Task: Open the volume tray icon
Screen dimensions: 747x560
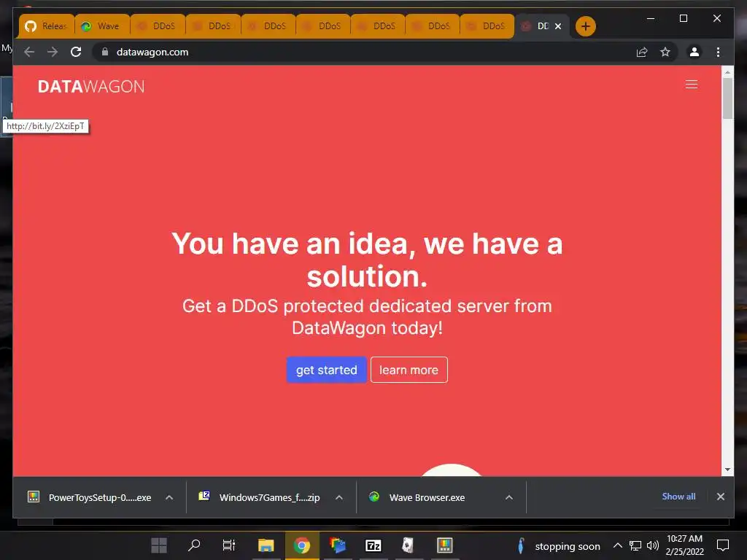Action: click(x=653, y=545)
